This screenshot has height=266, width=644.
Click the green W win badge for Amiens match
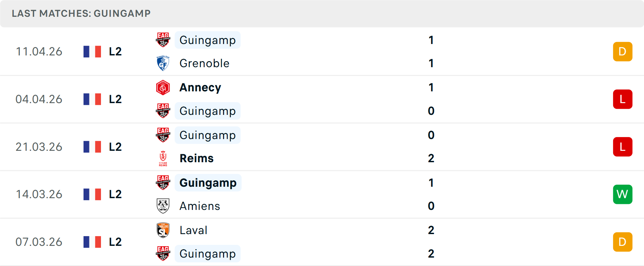pos(623,194)
